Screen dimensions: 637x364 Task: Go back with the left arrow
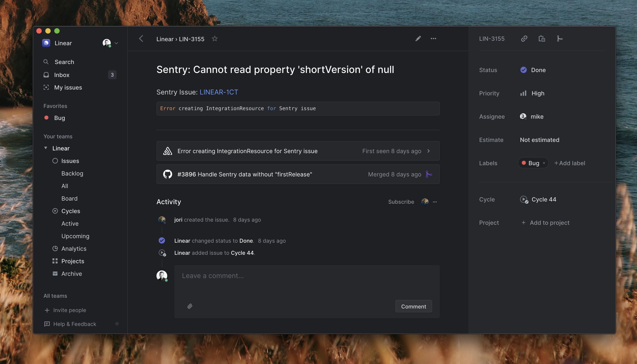[141, 39]
